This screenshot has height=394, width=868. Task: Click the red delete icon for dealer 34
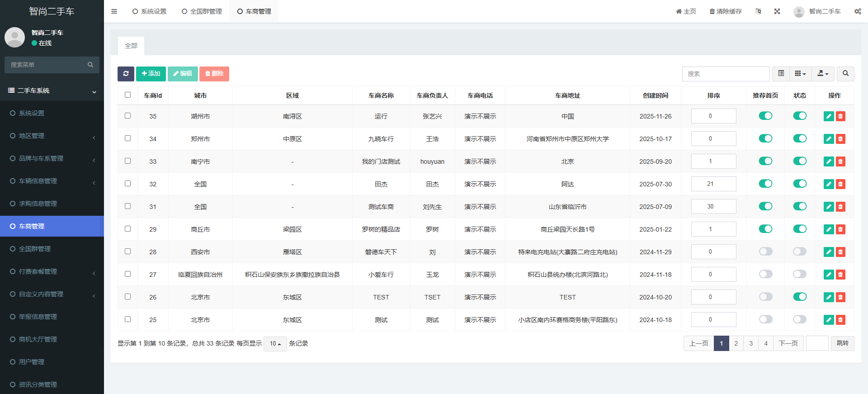[840, 139]
